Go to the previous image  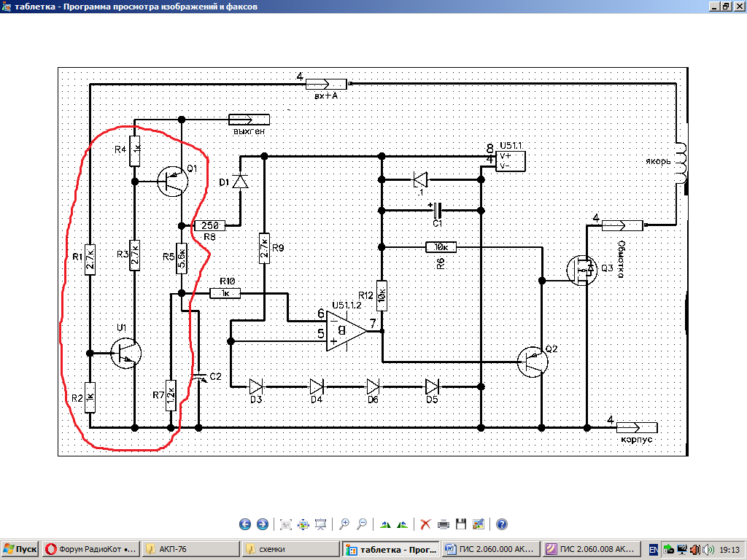tap(245, 524)
